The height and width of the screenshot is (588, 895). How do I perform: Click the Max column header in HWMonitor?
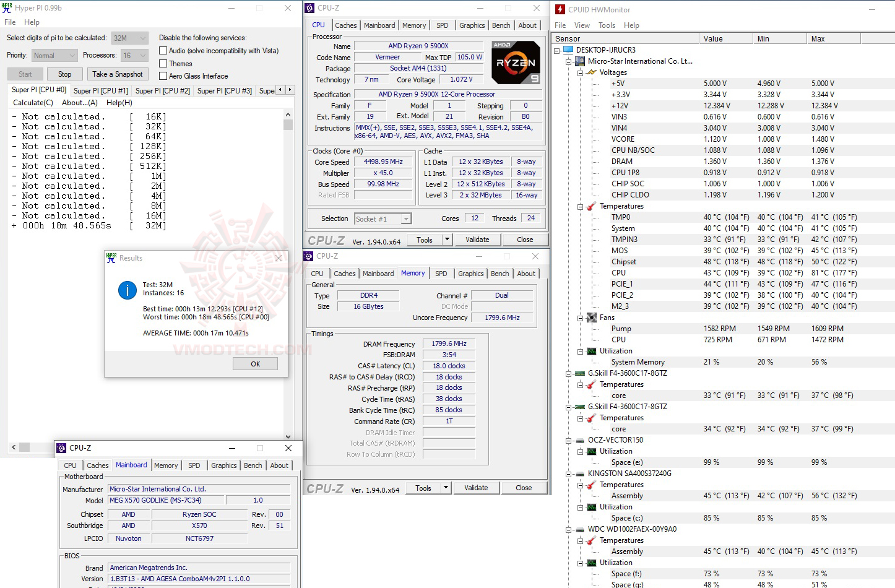(834, 38)
